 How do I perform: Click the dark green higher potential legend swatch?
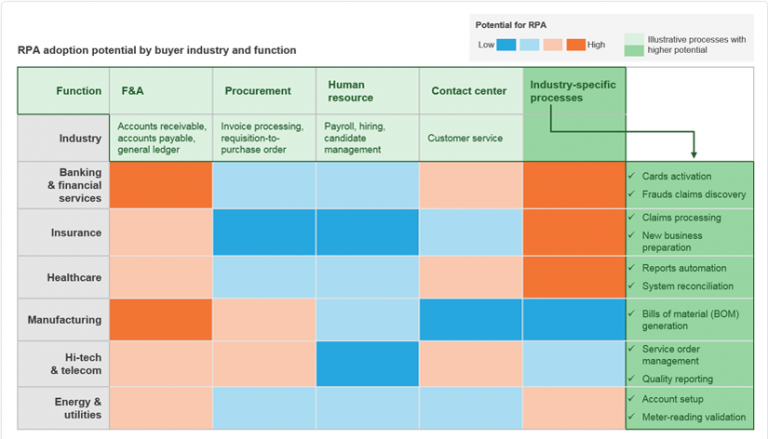(634, 50)
